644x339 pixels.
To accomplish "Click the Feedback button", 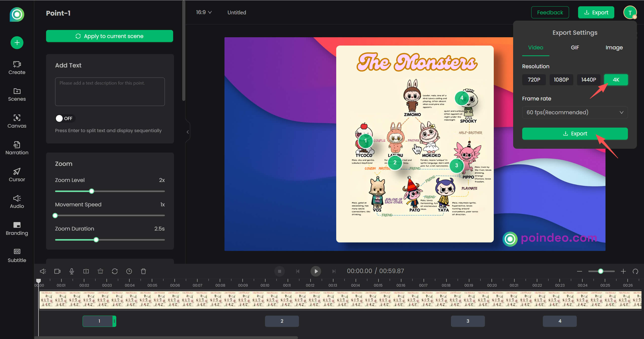I will tap(550, 12).
